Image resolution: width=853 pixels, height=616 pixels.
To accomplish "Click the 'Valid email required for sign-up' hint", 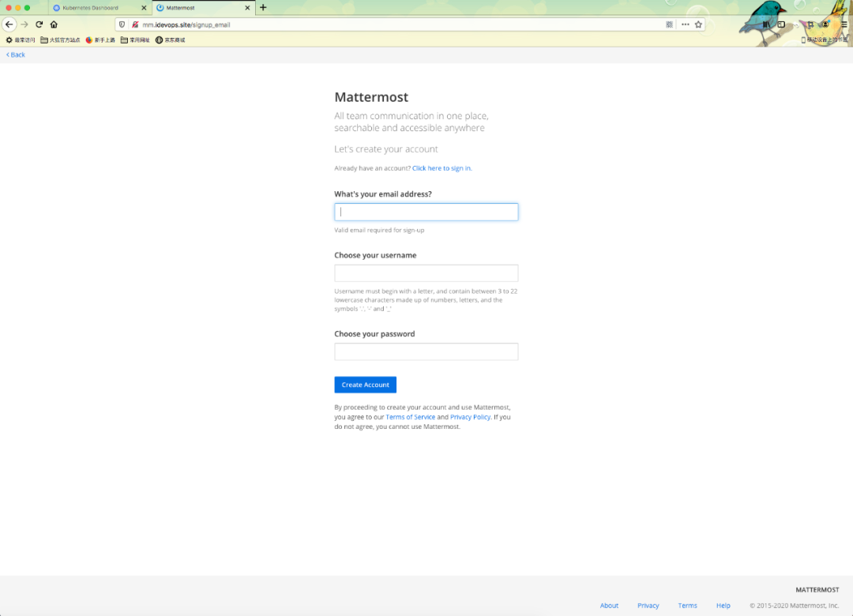I will 379,230.
